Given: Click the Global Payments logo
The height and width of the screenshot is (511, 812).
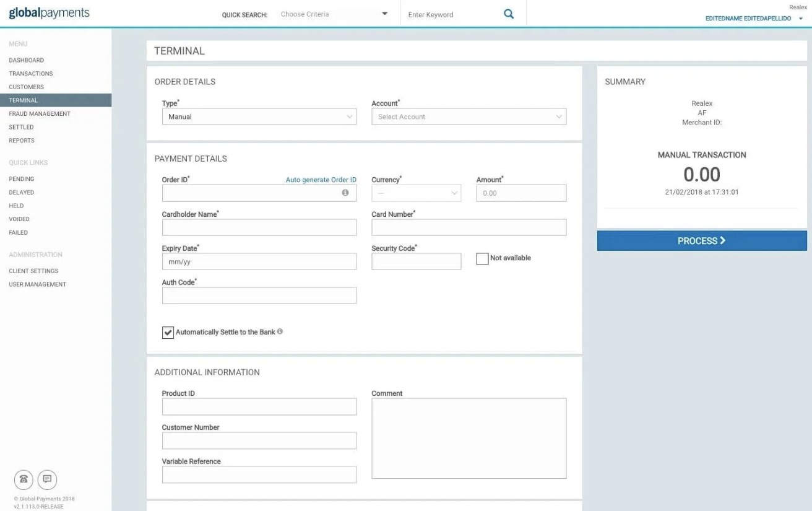Looking at the screenshot, I should click(50, 13).
